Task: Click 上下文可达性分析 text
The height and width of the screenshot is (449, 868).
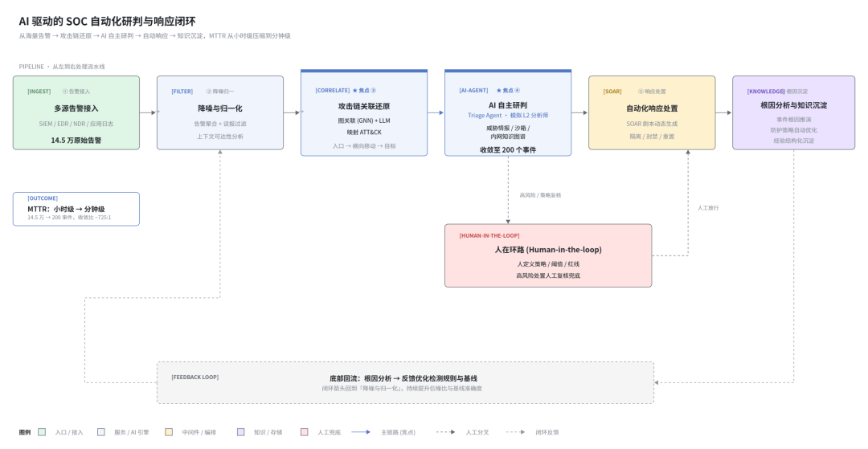Action: 220,137
